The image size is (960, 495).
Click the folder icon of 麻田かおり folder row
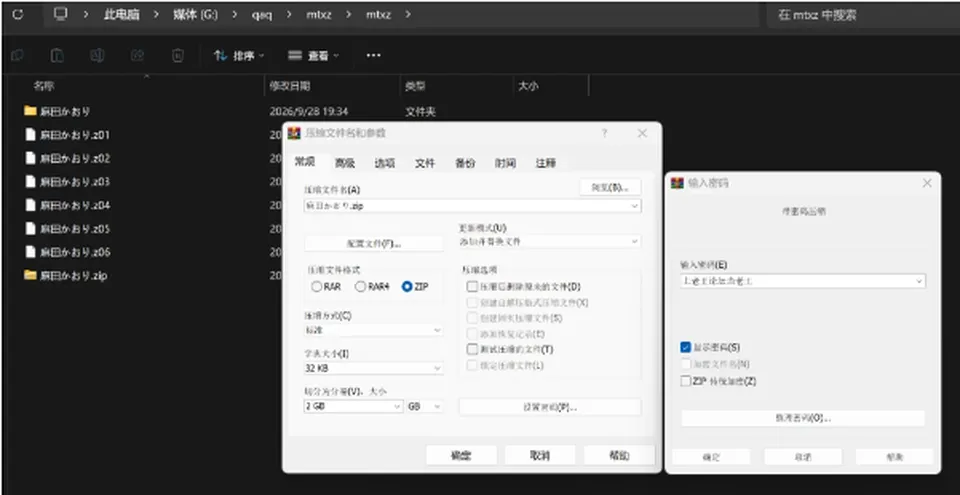(x=30, y=111)
